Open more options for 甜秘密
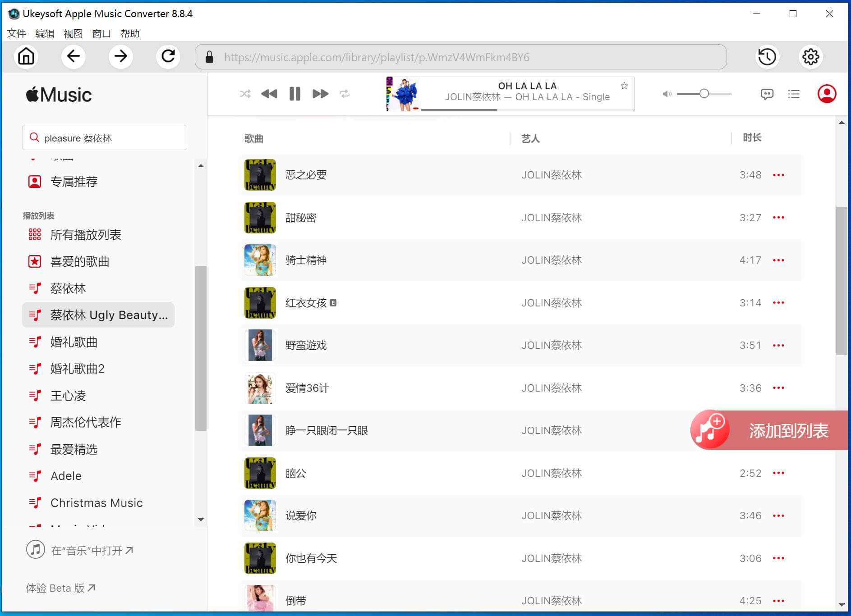Image resolution: width=851 pixels, height=616 pixels. click(778, 218)
